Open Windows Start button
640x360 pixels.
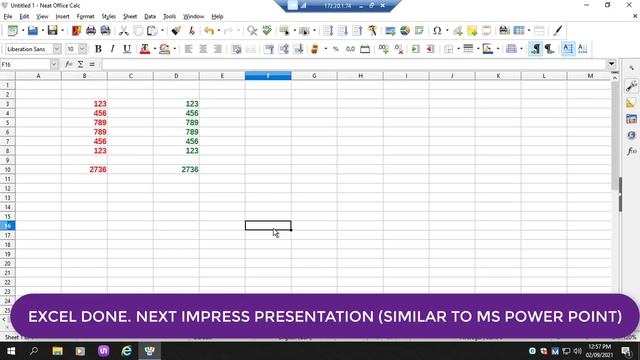coord(11,351)
